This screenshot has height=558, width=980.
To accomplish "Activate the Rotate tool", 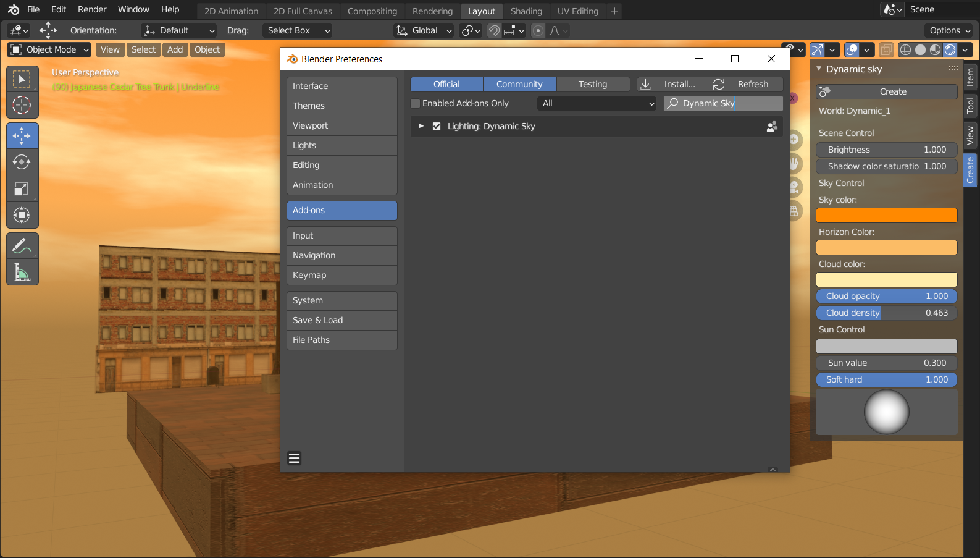I will 22,163.
